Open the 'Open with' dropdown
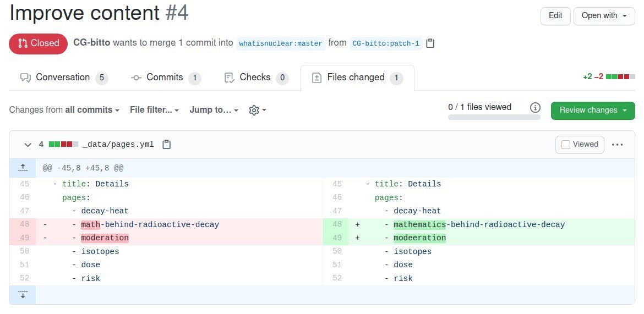This screenshot has height=314, width=644. (604, 16)
